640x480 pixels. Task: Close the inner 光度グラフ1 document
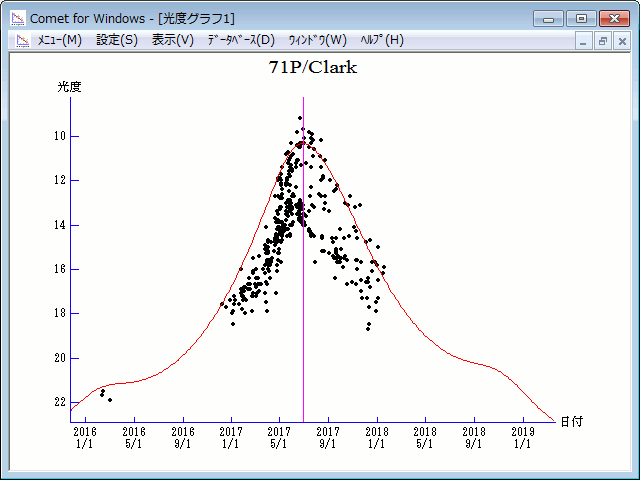(x=621, y=41)
